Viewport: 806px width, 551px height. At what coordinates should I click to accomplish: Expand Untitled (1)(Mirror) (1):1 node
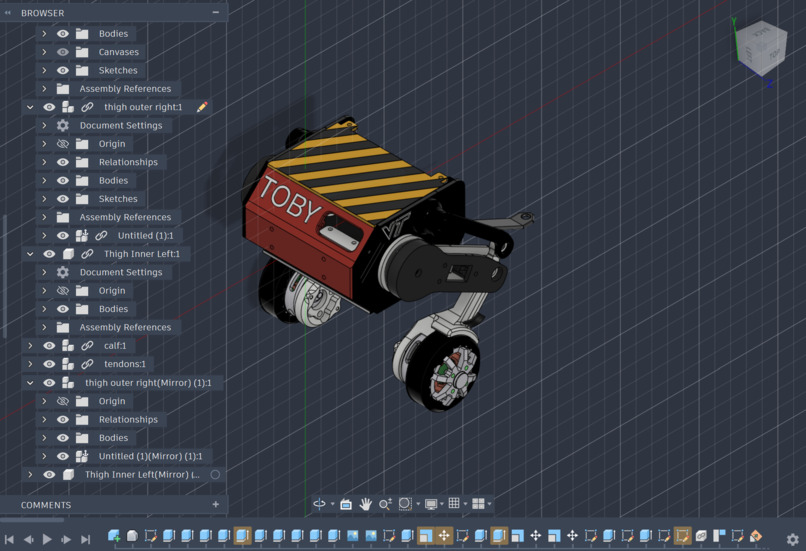click(x=44, y=456)
